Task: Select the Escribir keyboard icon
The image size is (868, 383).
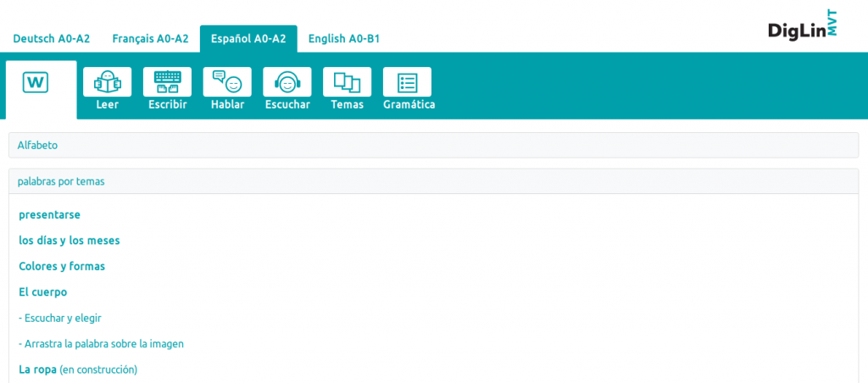Action: [x=167, y=83]
